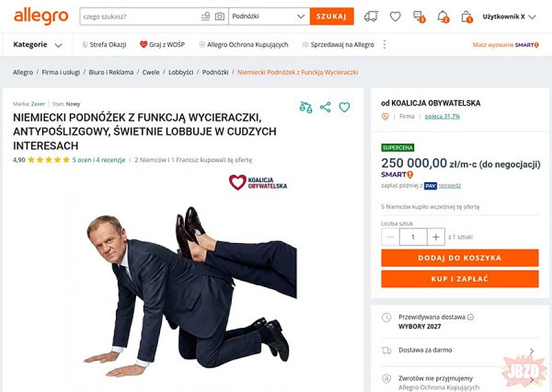
Task: Open the shopping cart bag icon
Action: [x=466, y=16]
